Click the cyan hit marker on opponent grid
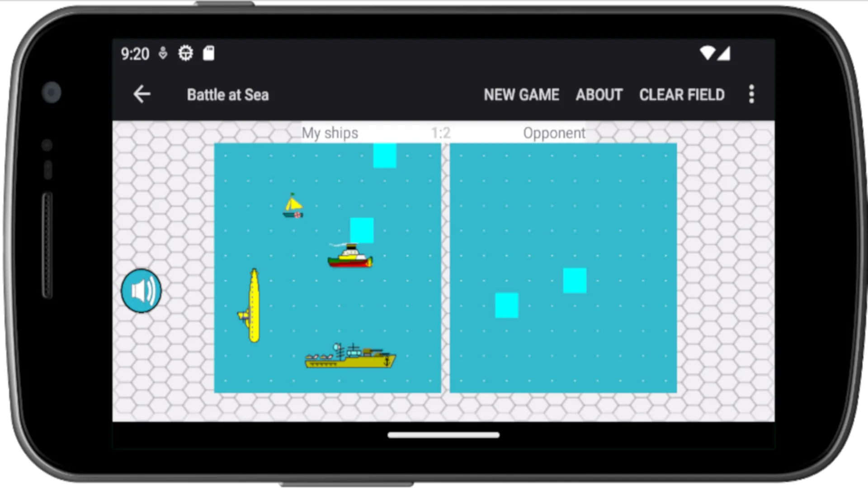Image resolution: width=868 pixels, height=488 pixels. (x=574, y=280)
